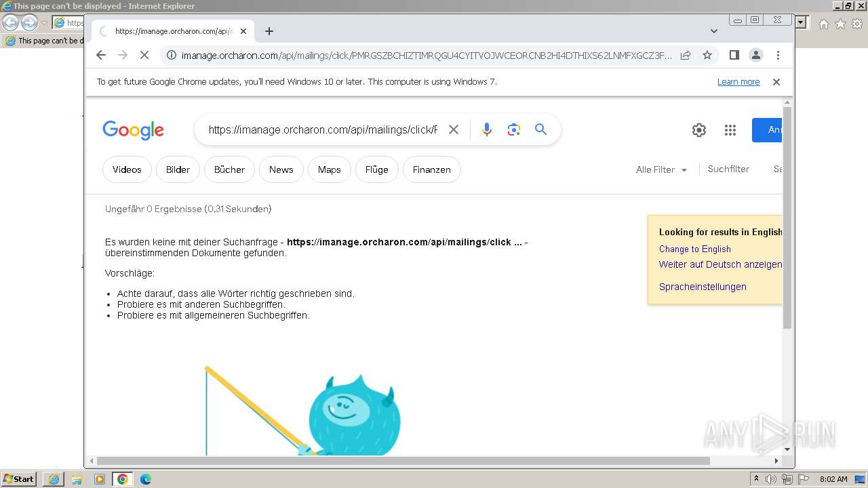Submit search with magnifier icon

coord(540,129)
